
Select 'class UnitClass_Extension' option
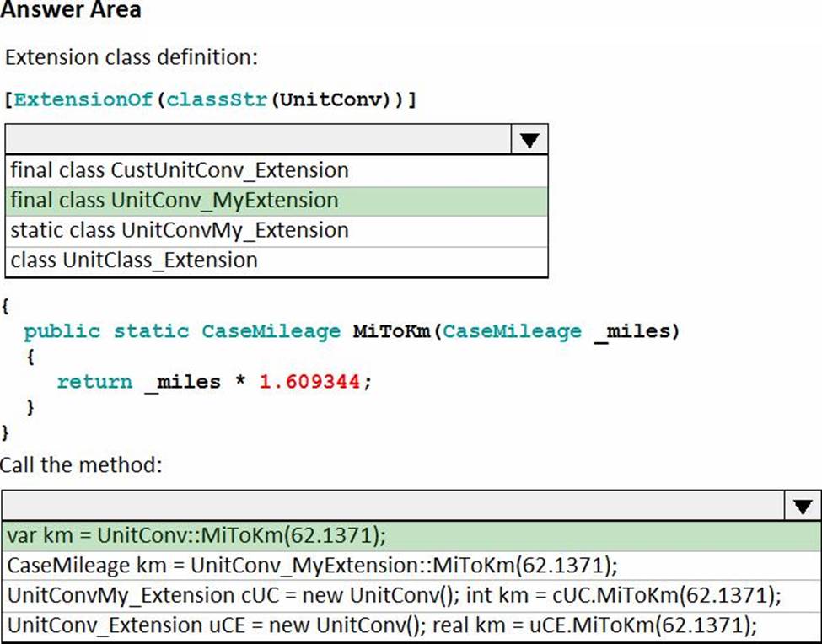click(134, 260)
